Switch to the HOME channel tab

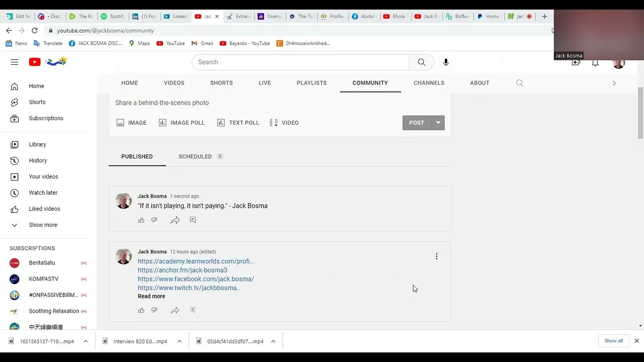click(129, 83)
